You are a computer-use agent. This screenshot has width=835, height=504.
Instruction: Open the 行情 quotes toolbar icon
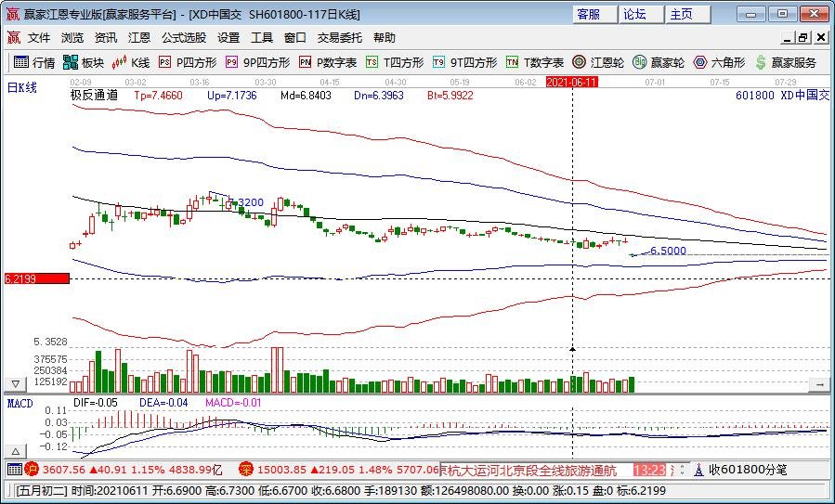point(34,63)
